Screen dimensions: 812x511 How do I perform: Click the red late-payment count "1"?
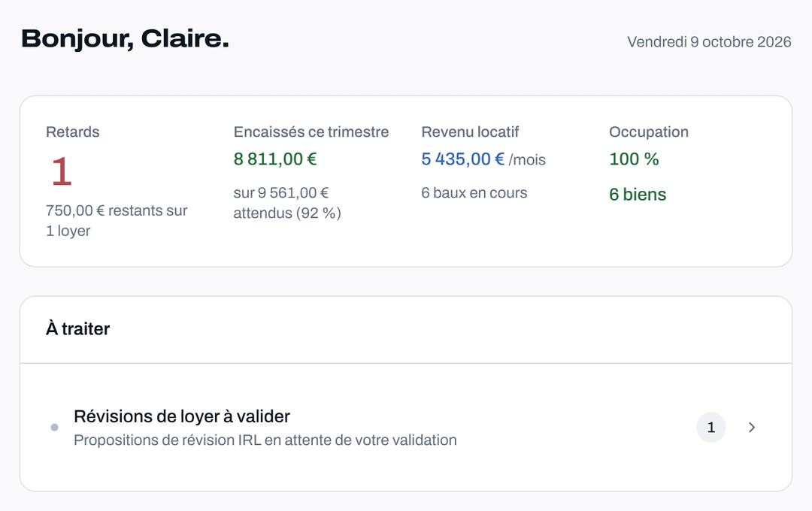[x=62, y=171]
